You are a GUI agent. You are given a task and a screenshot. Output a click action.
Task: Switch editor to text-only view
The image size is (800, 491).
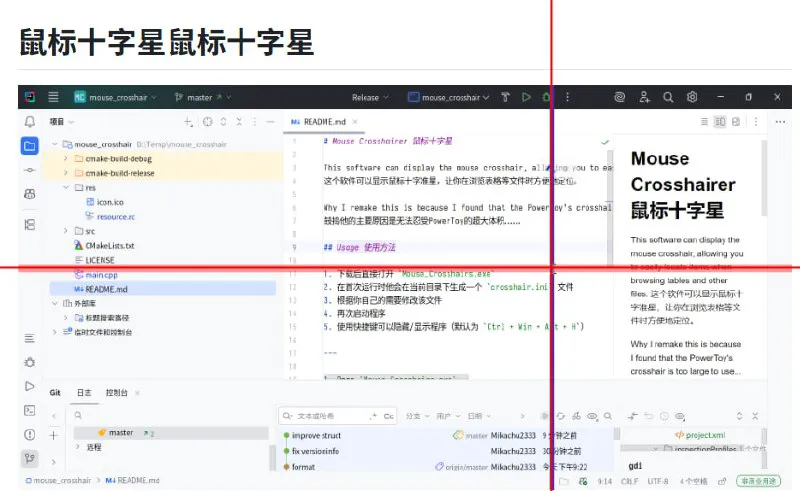(x=704, y=121)
